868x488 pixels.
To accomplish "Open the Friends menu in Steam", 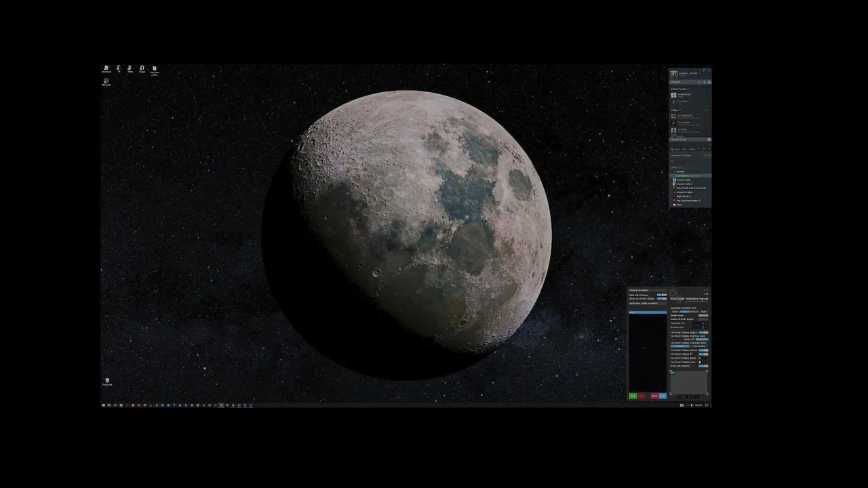I will pos(692,149).
